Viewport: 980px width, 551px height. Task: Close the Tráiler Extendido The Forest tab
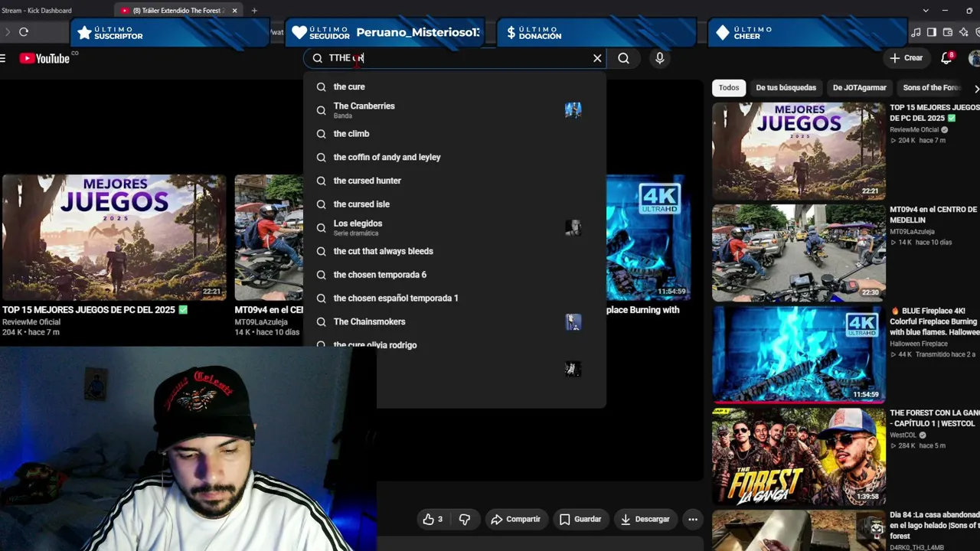pyautogui.click(x=235, y=11)
